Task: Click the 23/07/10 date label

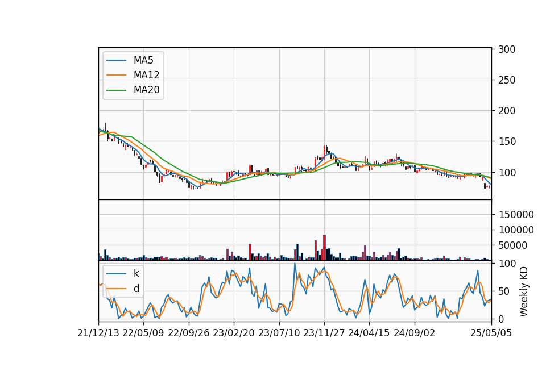Action: pos(279,333)
